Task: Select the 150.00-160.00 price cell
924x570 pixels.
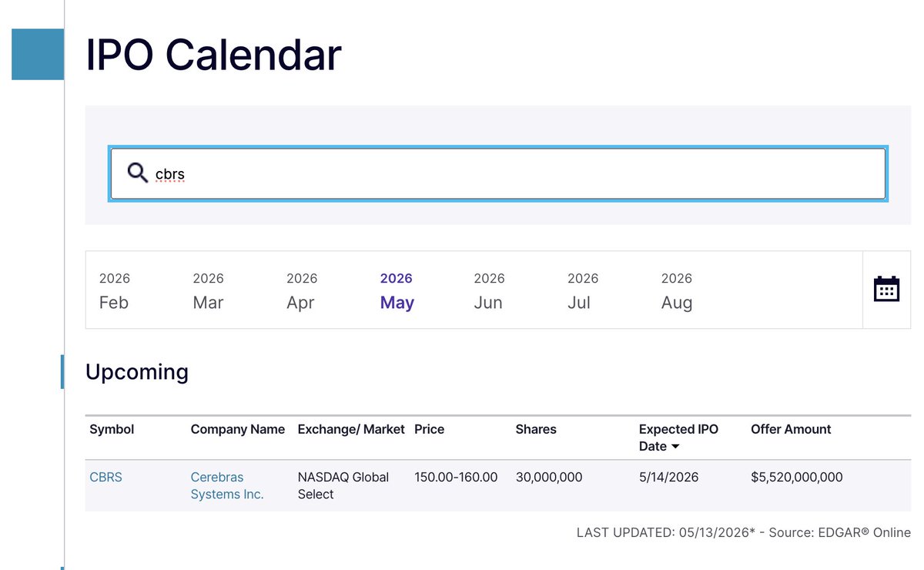Action: 456,477
